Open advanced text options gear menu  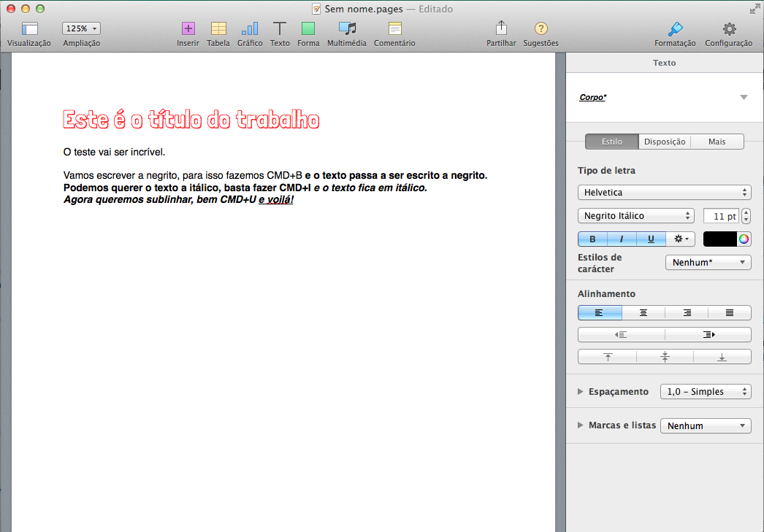pyautogui.click(x=681, y=239)
